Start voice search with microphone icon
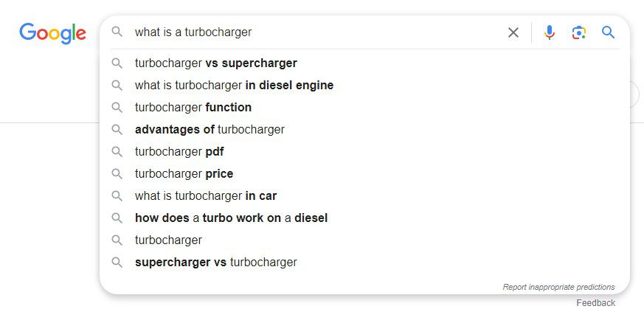Screen dimensions: 644x309 [x=549, y=32]
